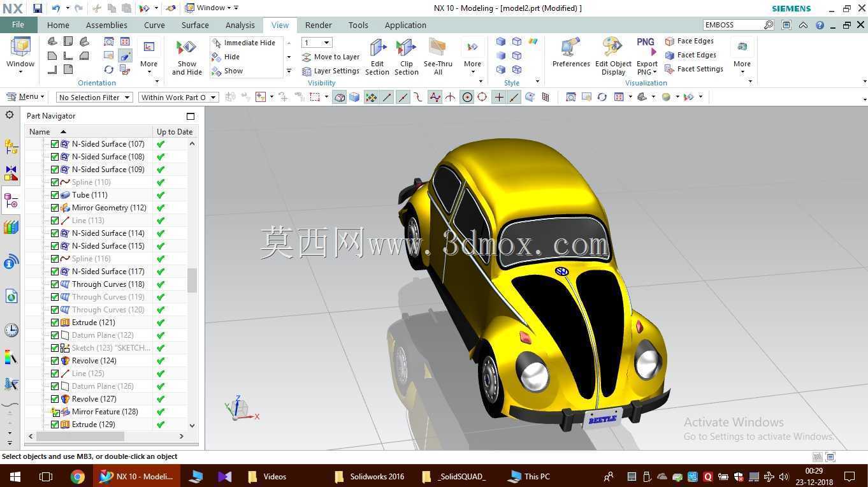The height and width of the screenshot is (487, 868).
Task: Open the Constraint Navigator sidebar tab
Action: [11, 173]
